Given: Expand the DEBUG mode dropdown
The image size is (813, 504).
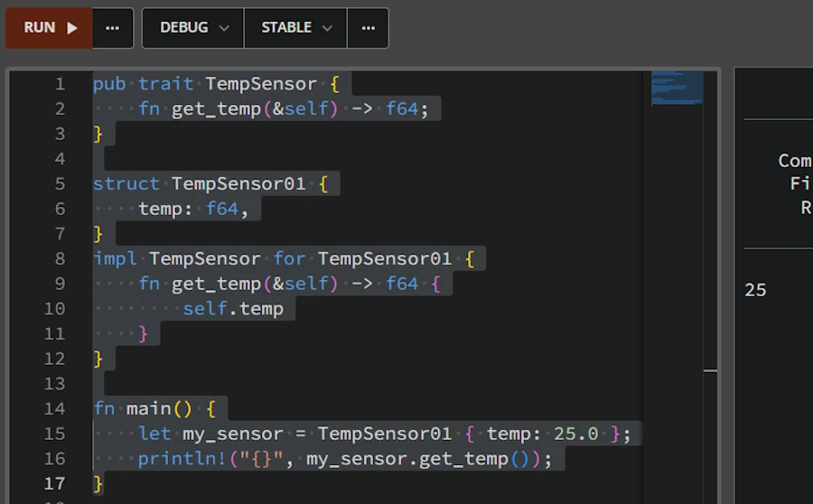Looking at the screenshot, I should pyautogui.click(x=192, y=28).
